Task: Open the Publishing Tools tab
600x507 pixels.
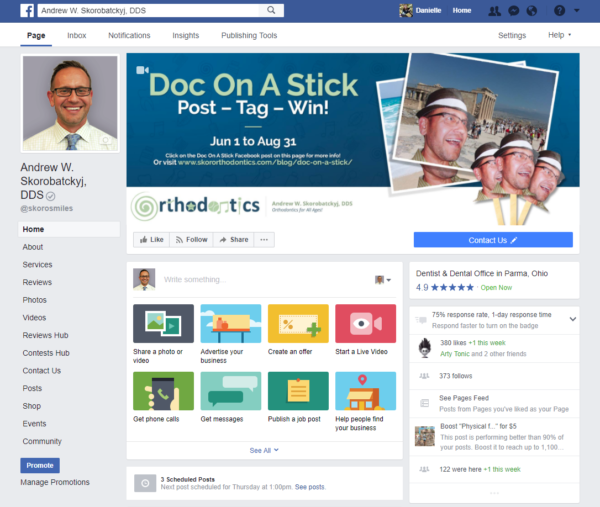Action: point(249,35)
